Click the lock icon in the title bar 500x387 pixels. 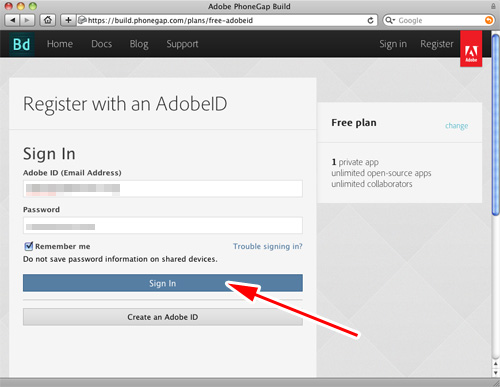tap(493, 6)
